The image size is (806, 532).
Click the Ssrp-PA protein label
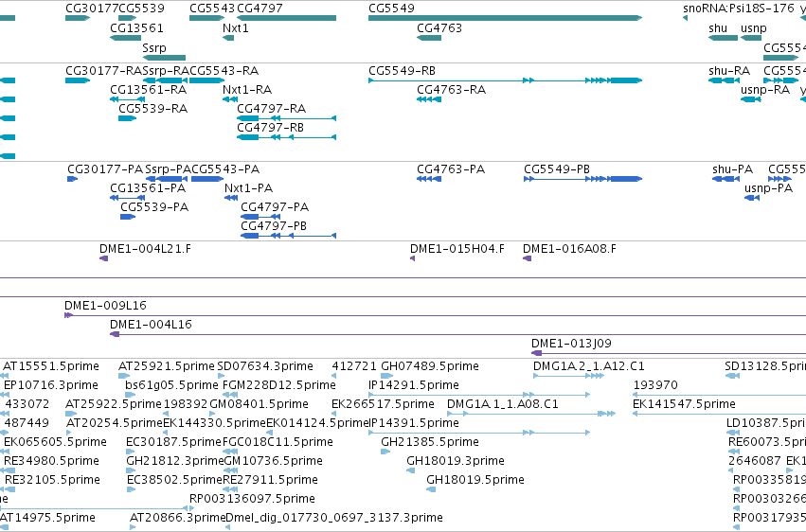tap(168, 169)
